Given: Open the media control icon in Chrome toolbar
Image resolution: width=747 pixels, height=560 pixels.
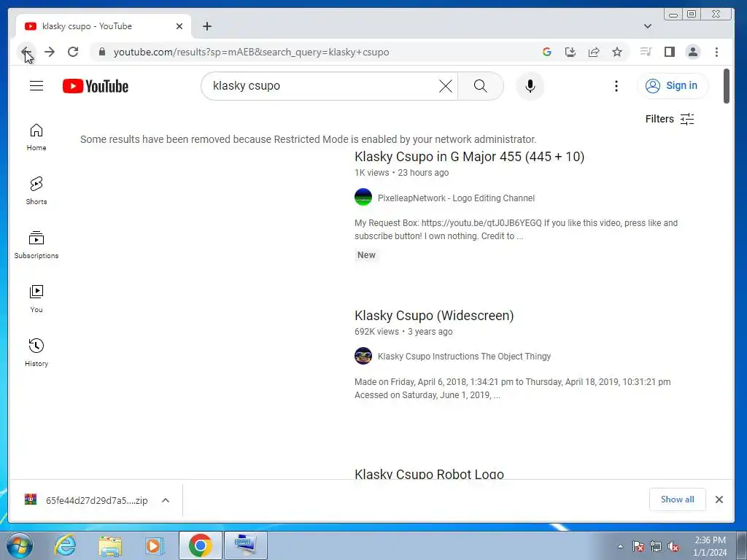Looking at the screenshot, I should point(646,52).
